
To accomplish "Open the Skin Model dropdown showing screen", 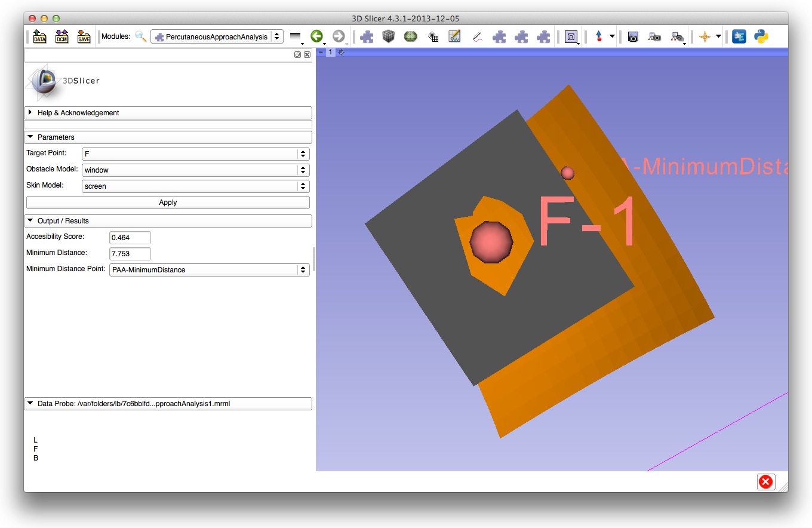I will tap(195, 186).
